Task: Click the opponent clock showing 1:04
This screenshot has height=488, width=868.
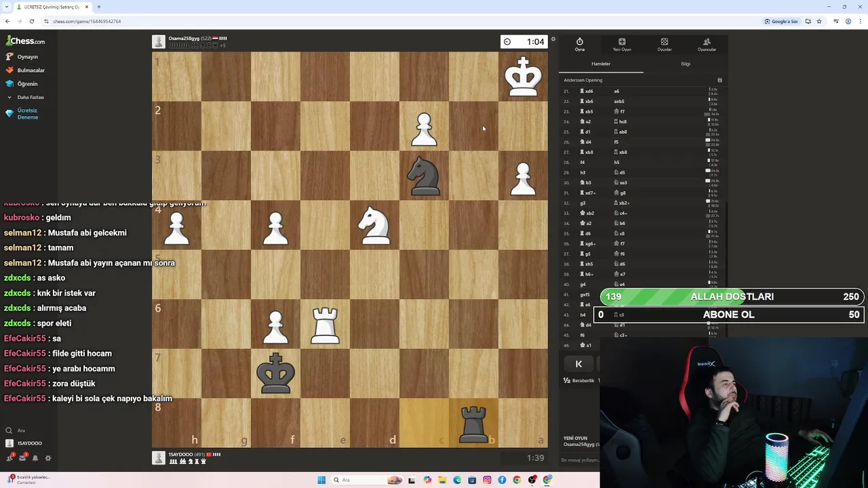Action: click(524, 42)
